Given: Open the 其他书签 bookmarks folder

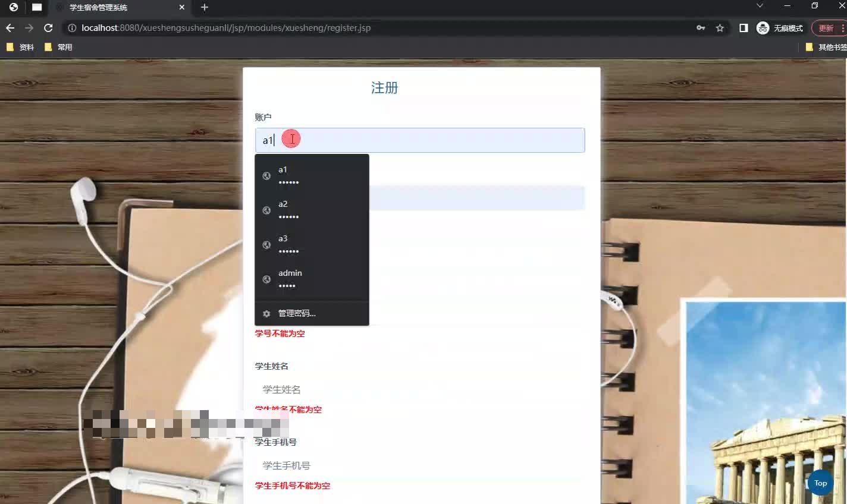Looking at the screenshot, I should [826, 47].
